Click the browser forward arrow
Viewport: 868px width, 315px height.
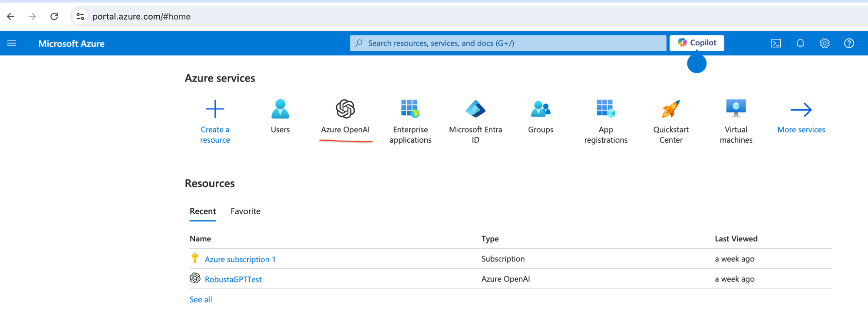pyautogui.click(x=32, y=16)
